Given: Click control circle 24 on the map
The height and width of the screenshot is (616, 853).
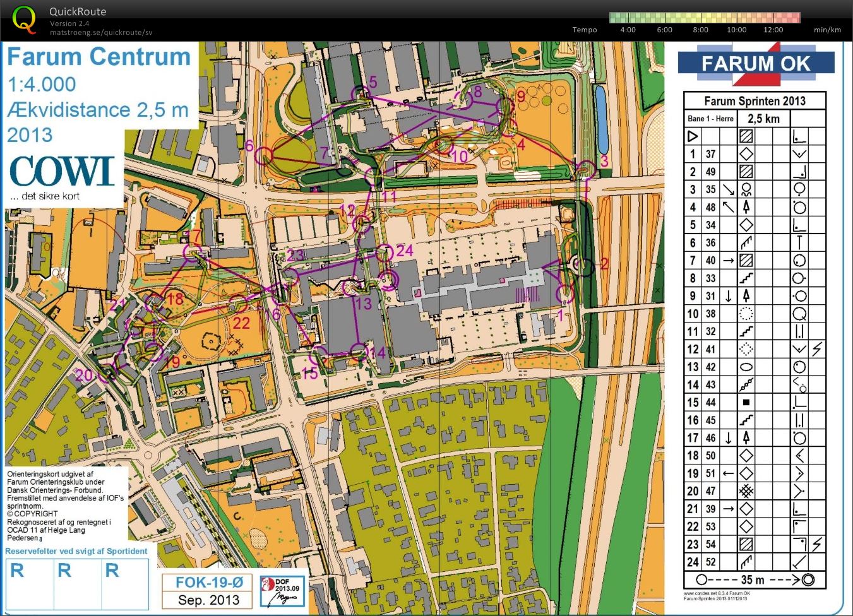Looking at the screenshot, I should pos(385,254).
